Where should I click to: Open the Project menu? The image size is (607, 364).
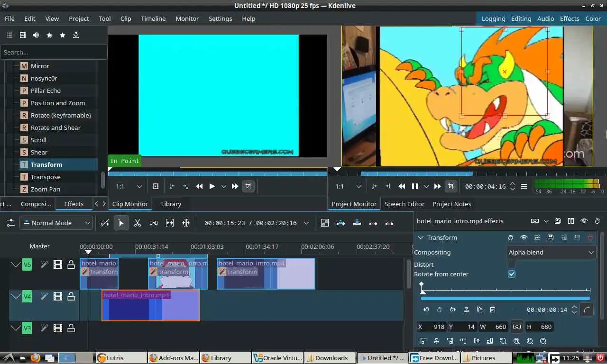tap(79, 18)
